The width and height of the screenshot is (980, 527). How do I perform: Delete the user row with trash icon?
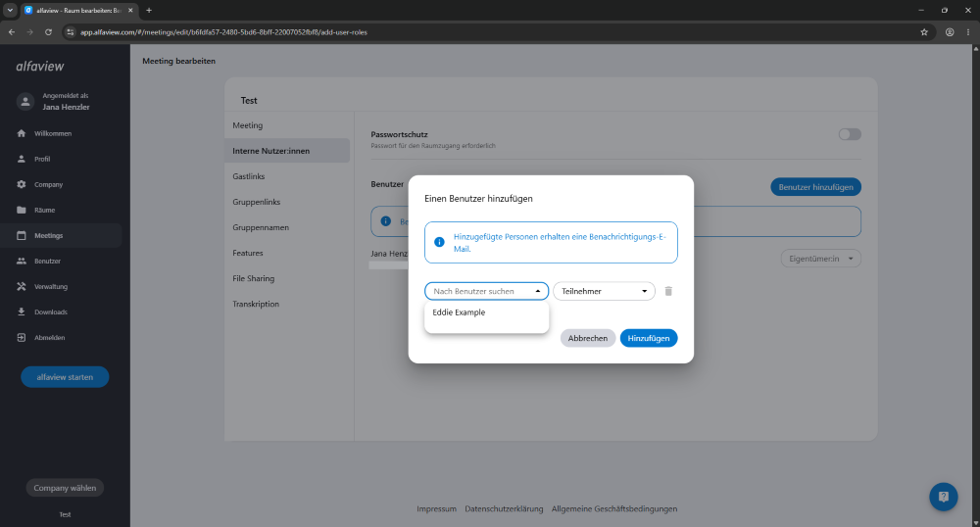[668, 291]
